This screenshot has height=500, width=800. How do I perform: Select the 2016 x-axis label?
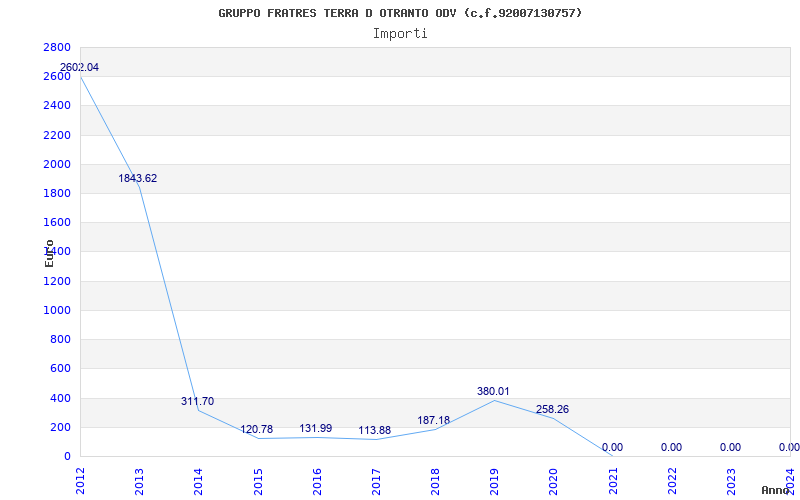pos(317,481)
